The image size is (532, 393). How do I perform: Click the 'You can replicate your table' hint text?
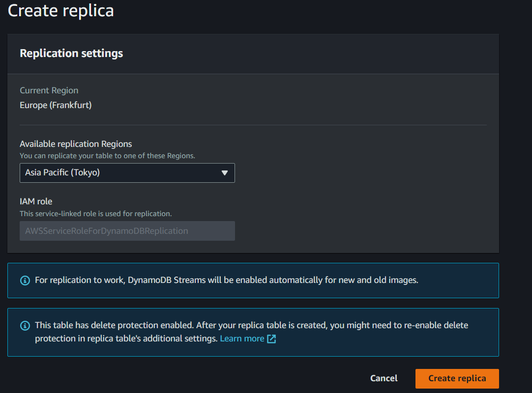(107, 156)
